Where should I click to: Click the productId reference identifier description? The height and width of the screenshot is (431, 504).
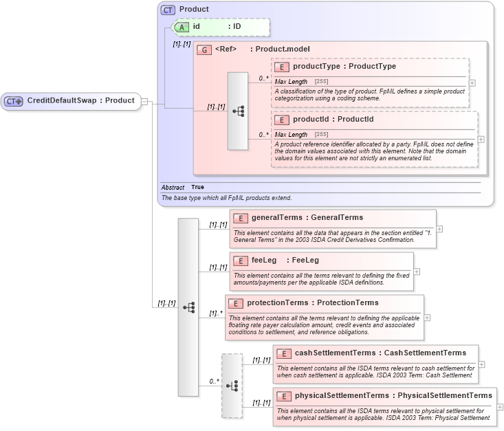[374, 151]
